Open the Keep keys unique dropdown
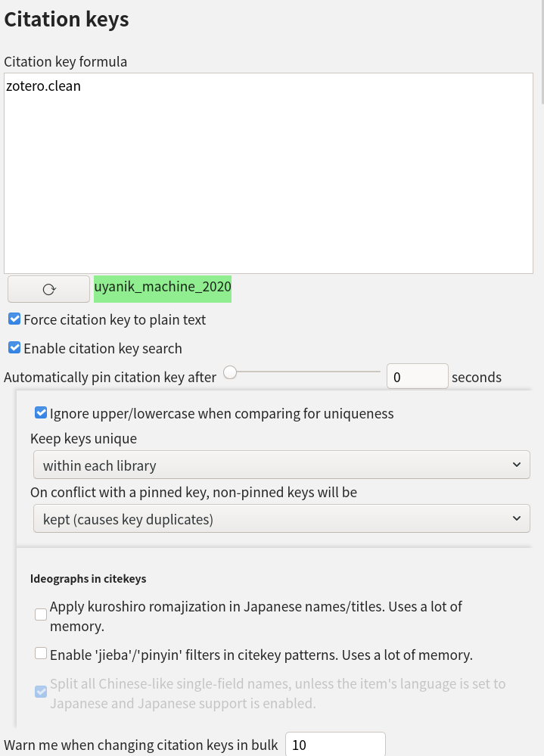Viewport: 544px width, 756px height. coord(281,465)
